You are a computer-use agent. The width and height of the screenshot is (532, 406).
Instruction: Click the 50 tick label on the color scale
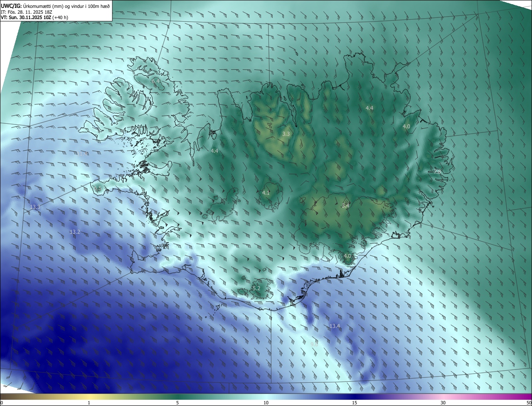[x=529, y=403]
